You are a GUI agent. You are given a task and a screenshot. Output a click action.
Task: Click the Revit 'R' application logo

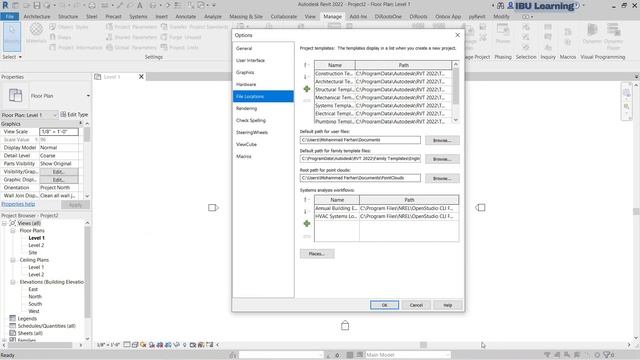pyautogui.click(x=5, y=5)
